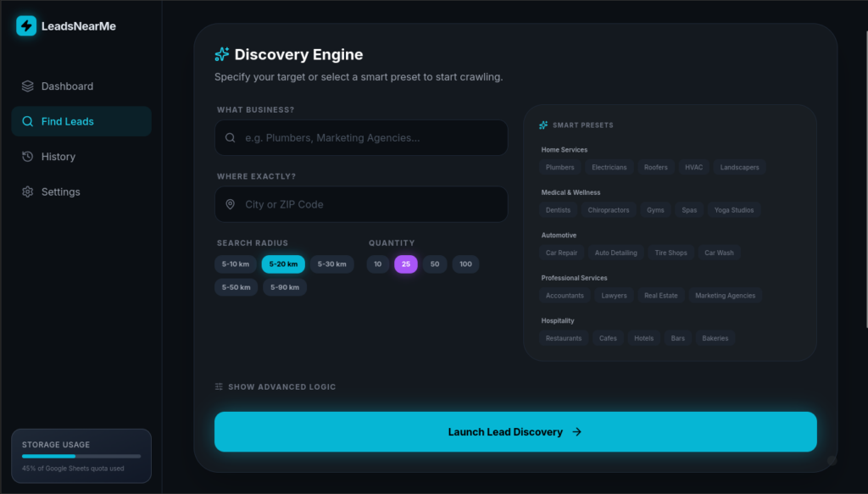Select the Cafes preset
This screenshot has height=494, width=868.
[x=608, y=338]
